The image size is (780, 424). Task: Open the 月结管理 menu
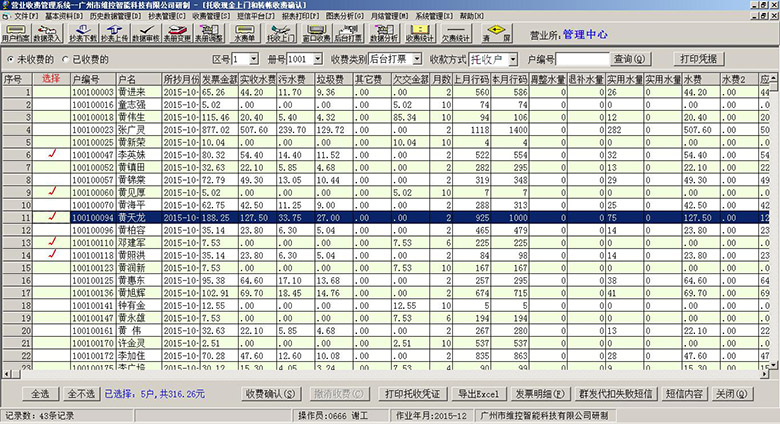(x=390, y=16)
